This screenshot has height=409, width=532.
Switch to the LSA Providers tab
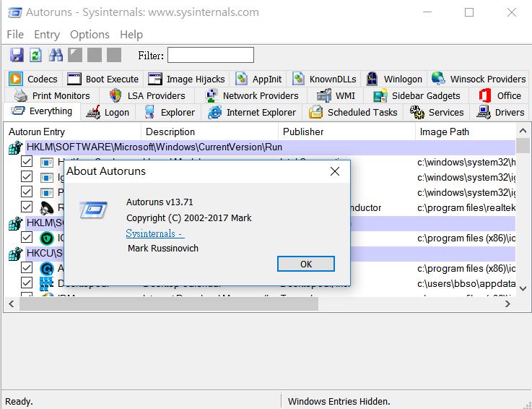pyautogui.click(x=147, y=95)
